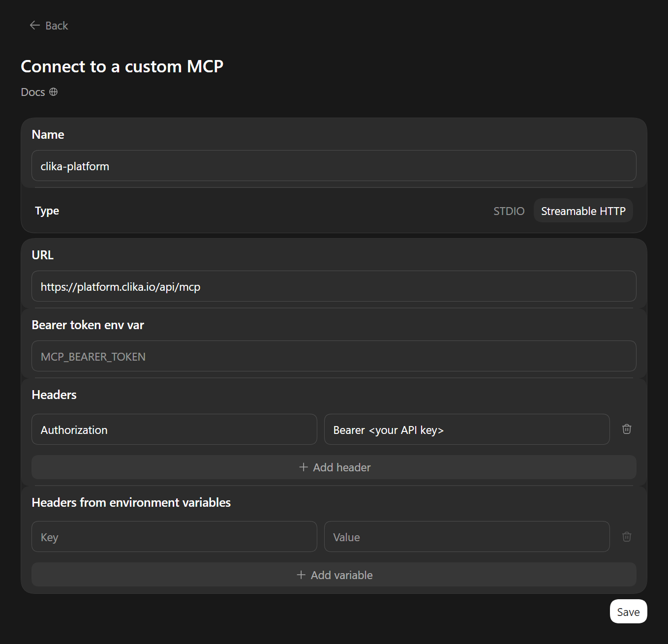Click the Back text label
The image size is (668, 644).
pyautogui.click(x=57, y=26)
